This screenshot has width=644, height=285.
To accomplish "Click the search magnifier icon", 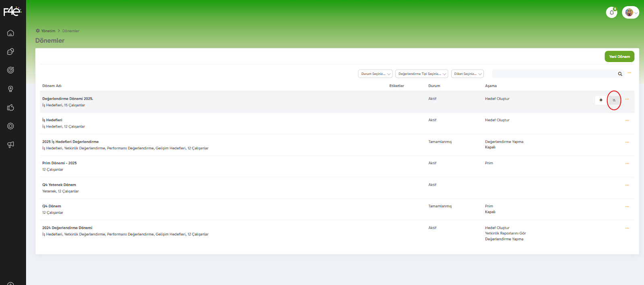I will point(620,74).
